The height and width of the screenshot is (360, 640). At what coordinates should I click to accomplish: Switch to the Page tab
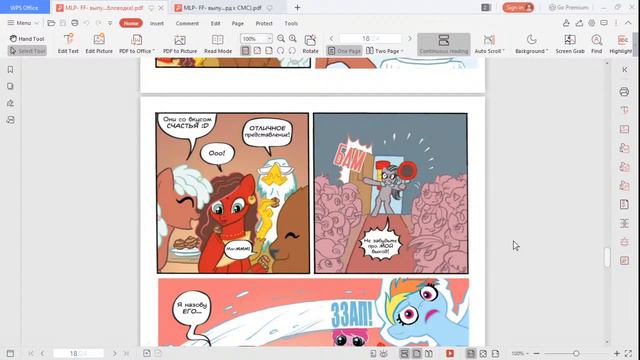(x=238, y=23)
